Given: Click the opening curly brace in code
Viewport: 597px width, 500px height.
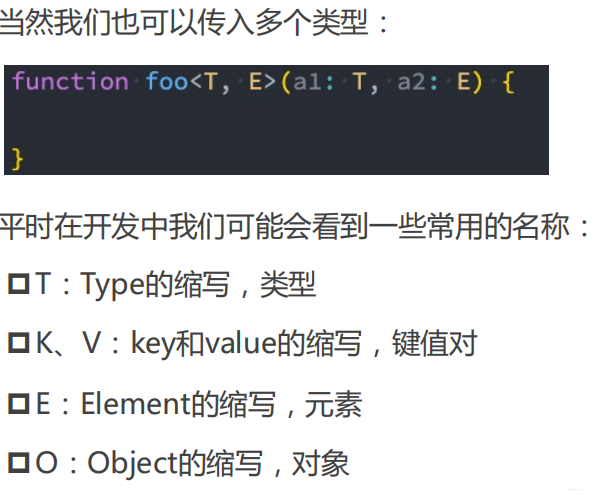Looking at the screenshot, I should pos(508,82).
